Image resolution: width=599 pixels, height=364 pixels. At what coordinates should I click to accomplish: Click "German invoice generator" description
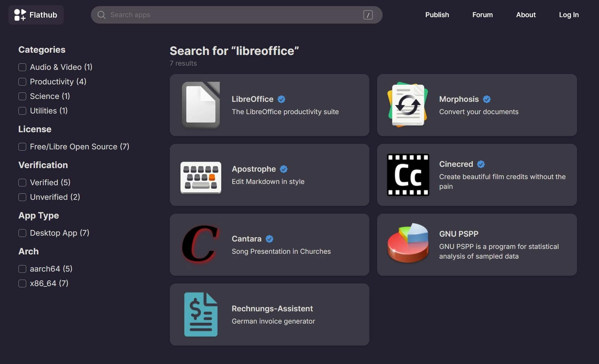point(273,321)
